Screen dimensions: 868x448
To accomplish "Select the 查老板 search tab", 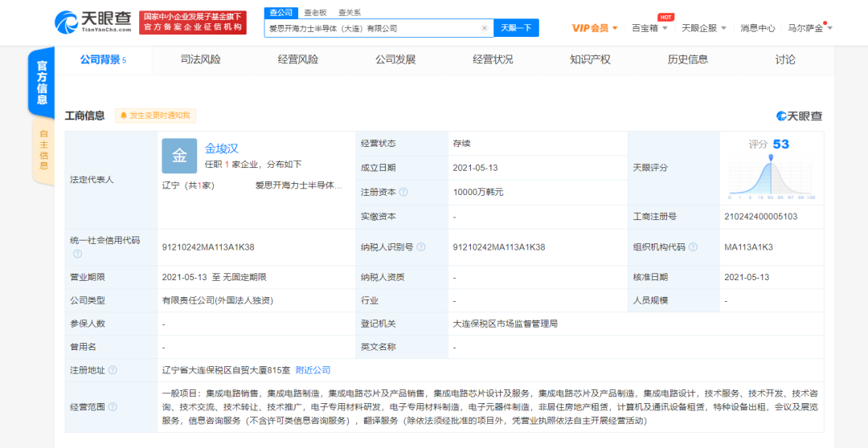I will [x=315, y=13].
